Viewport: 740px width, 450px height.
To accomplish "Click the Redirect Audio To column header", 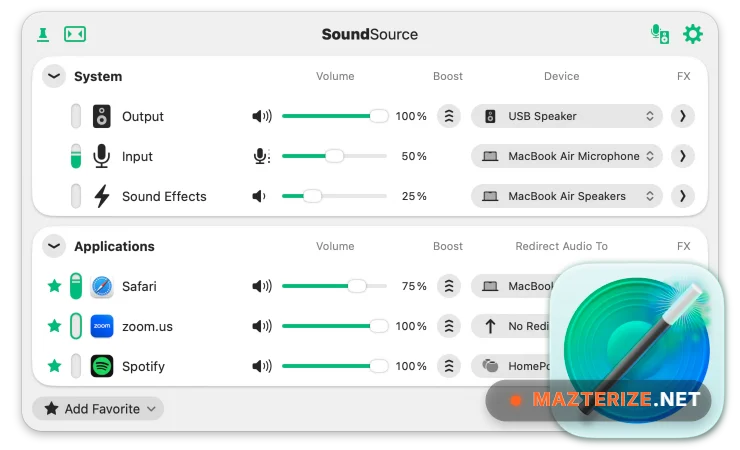I will pos(562,246).
